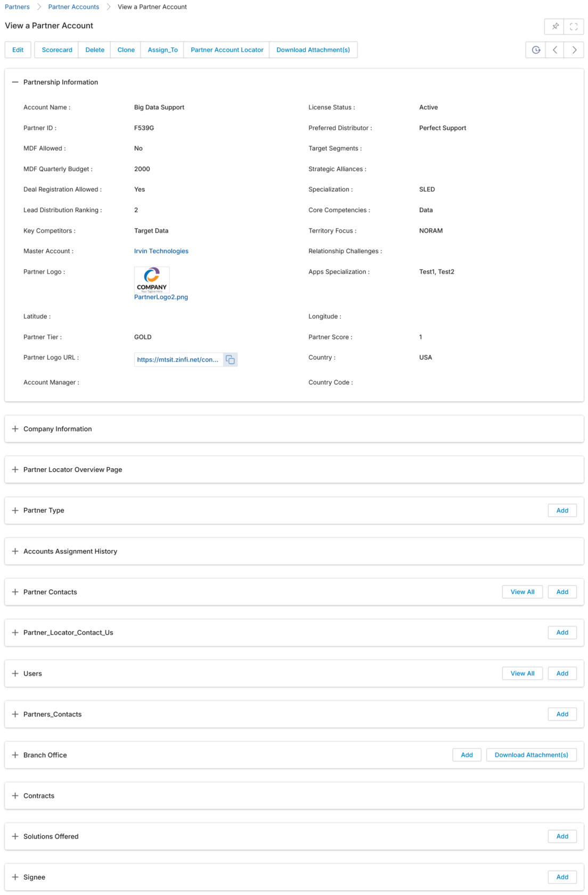This screenshot has width=588, height=895.
Task: Expand Partner Locator Overview Page section
Action: pyautogui.click(x=15, y=469)
